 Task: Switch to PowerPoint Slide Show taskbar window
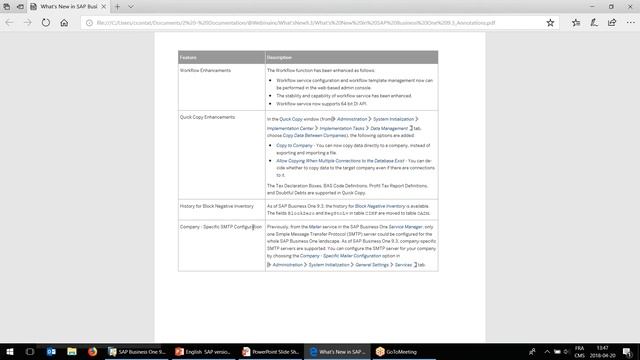click(x=270, y=351)
